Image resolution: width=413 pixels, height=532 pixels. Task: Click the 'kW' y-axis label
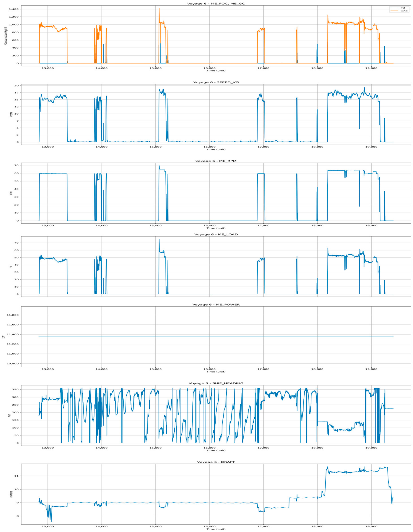click(x=3, y=337)
